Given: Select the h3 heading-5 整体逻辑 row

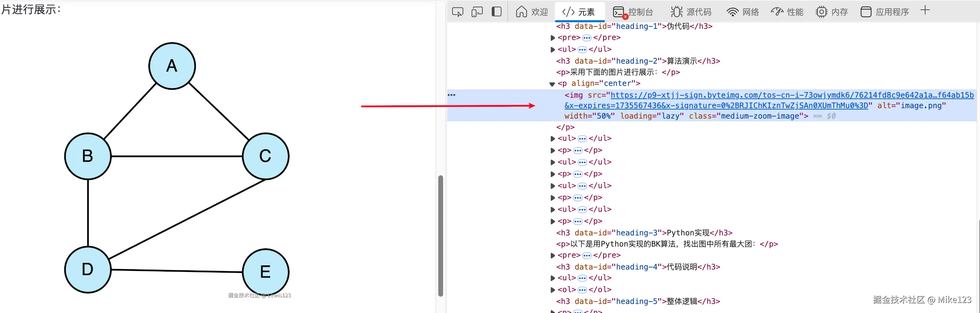Looking at the screenshot, I should (638, 301).
